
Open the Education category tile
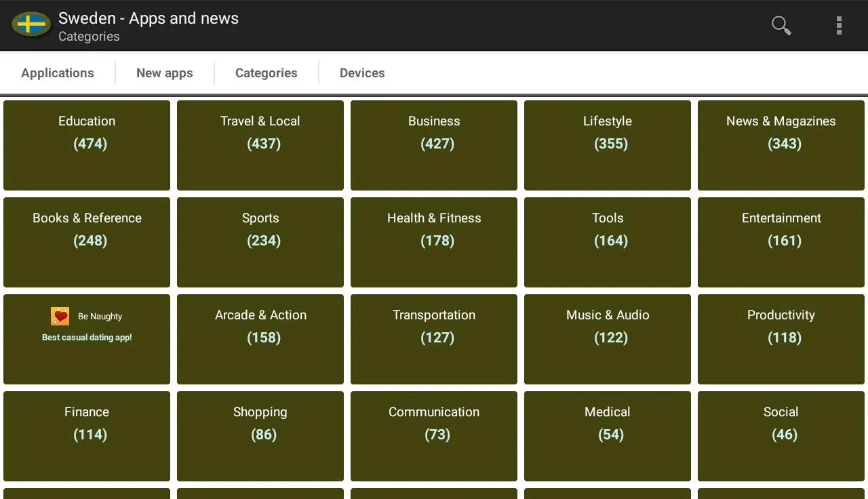click(x=87, y=145)
